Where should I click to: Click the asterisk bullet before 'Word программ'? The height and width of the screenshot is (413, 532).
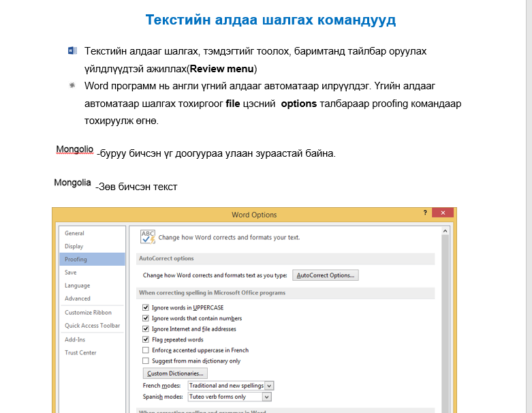tap(72, 85)
